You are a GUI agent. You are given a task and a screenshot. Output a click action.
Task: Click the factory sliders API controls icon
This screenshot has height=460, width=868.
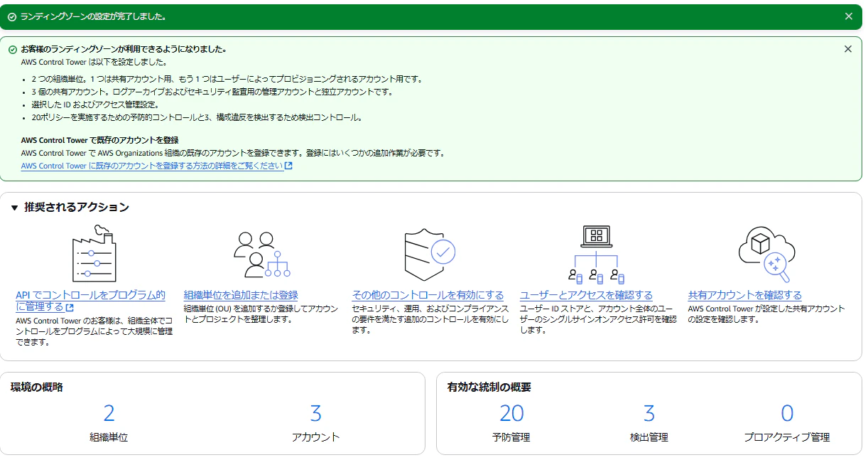pos(94,255)
